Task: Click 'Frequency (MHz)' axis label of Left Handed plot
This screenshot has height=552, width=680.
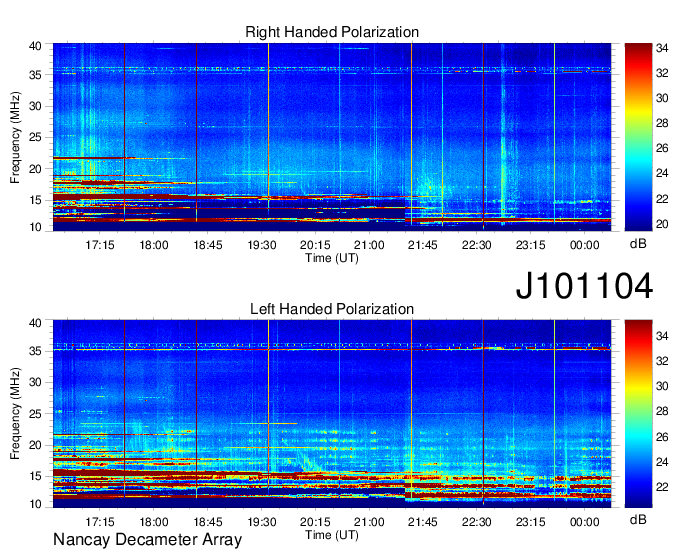Action: tap(15, 414)
